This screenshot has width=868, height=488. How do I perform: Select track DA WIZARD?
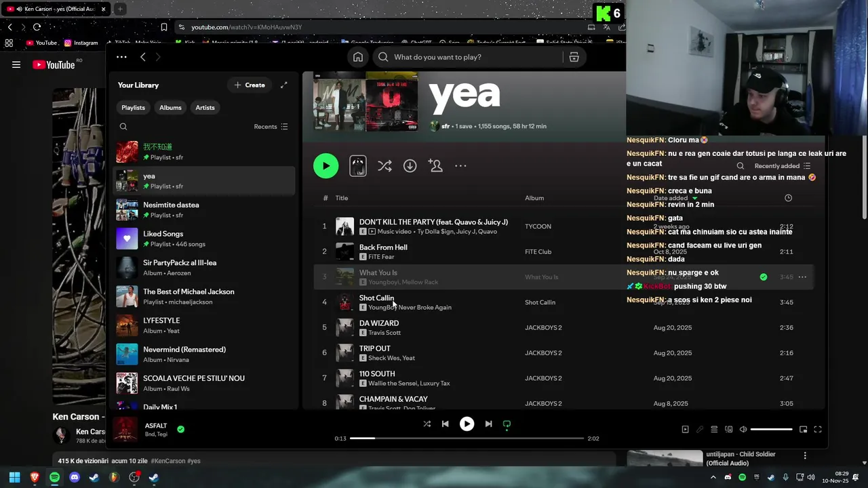(x=379, y=323)
